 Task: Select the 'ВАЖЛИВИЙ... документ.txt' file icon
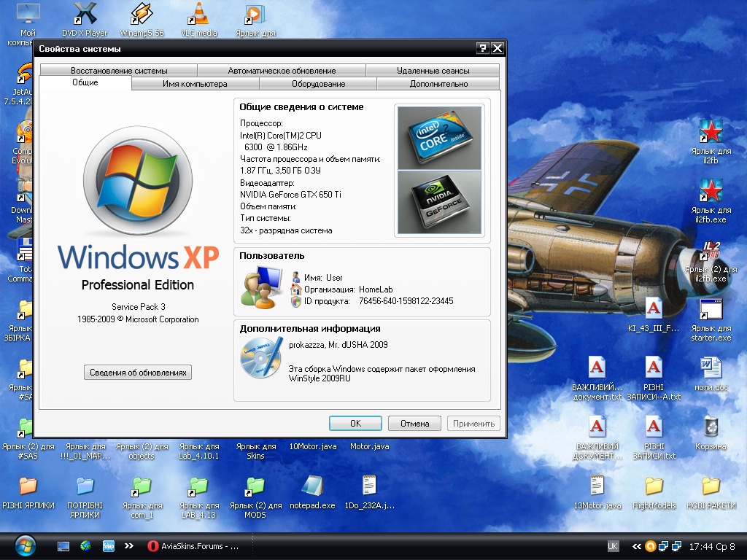[597, 368]
